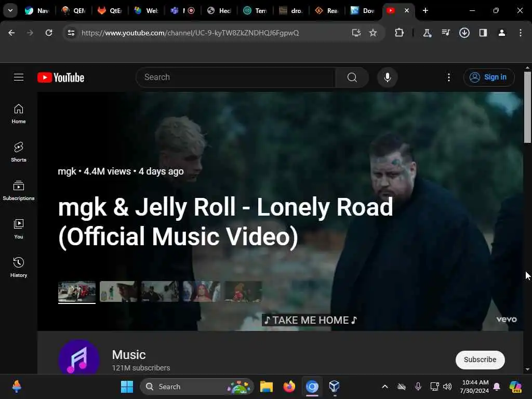Go to Home in sidebar
Image resolution: width=532 pixels, height=399 pixels.
coord(19,114)
